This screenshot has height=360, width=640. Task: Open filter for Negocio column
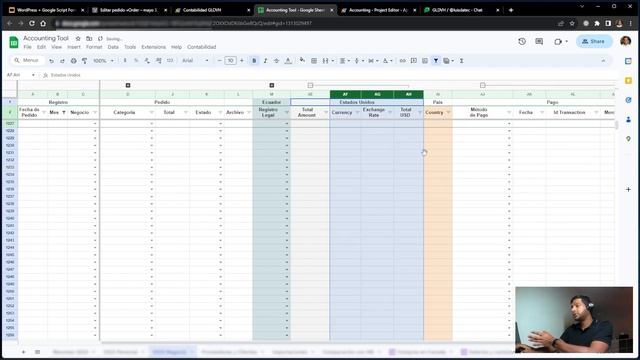coord(95,112)
